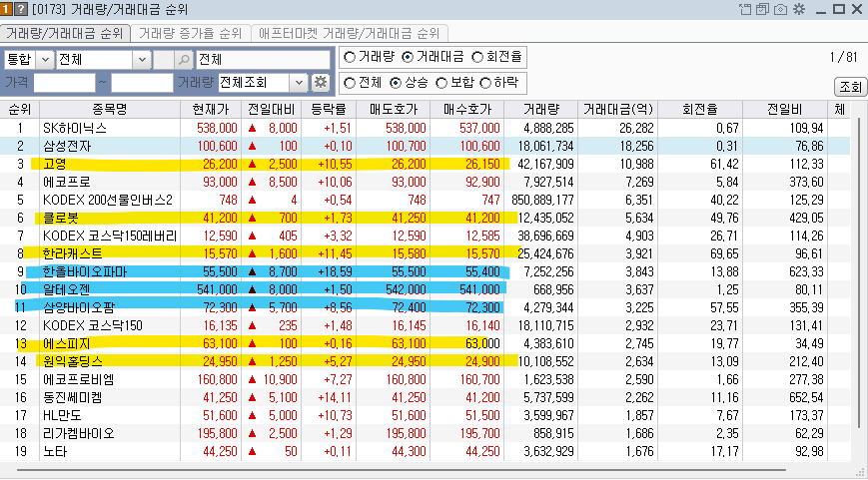Capture screen with the camera icon

click(780, 9)
